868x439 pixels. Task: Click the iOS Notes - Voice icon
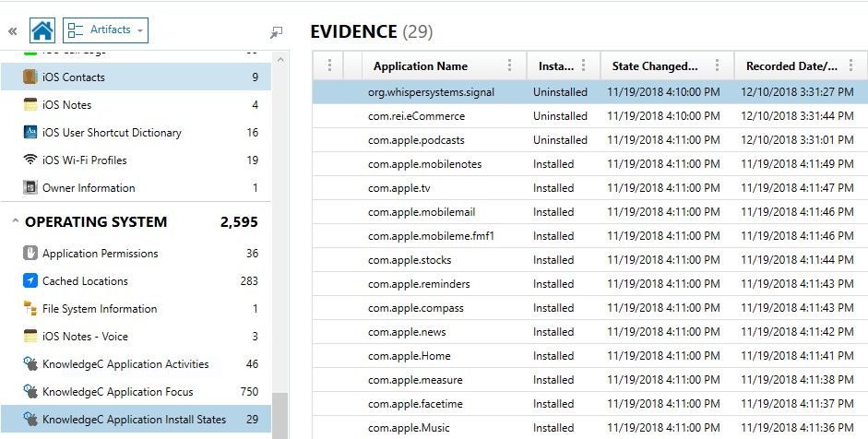30,336
